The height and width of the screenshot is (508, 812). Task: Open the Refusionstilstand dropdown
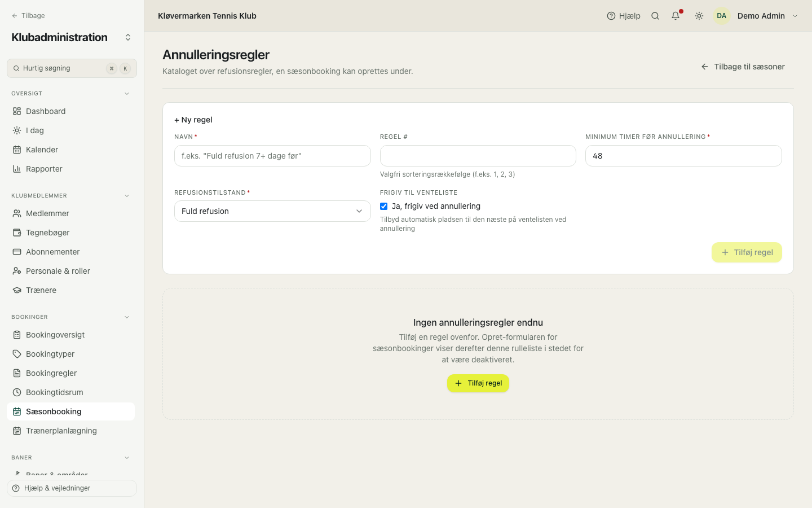tap(272, 211)
